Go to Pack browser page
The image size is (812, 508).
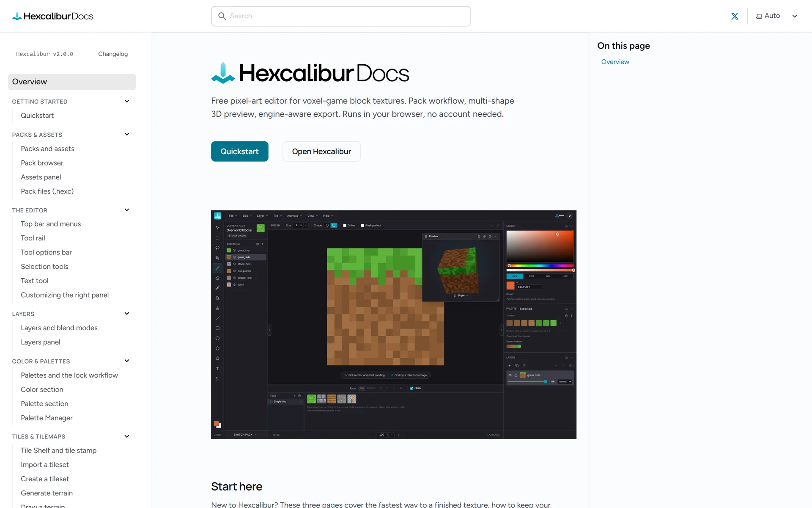click(42, 163)
